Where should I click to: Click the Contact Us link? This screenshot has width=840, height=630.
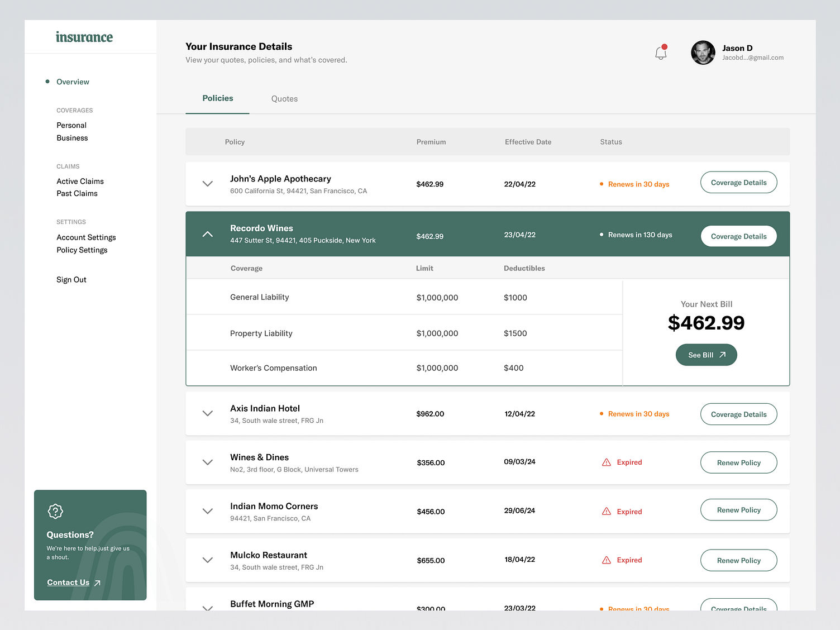[68, 582]
